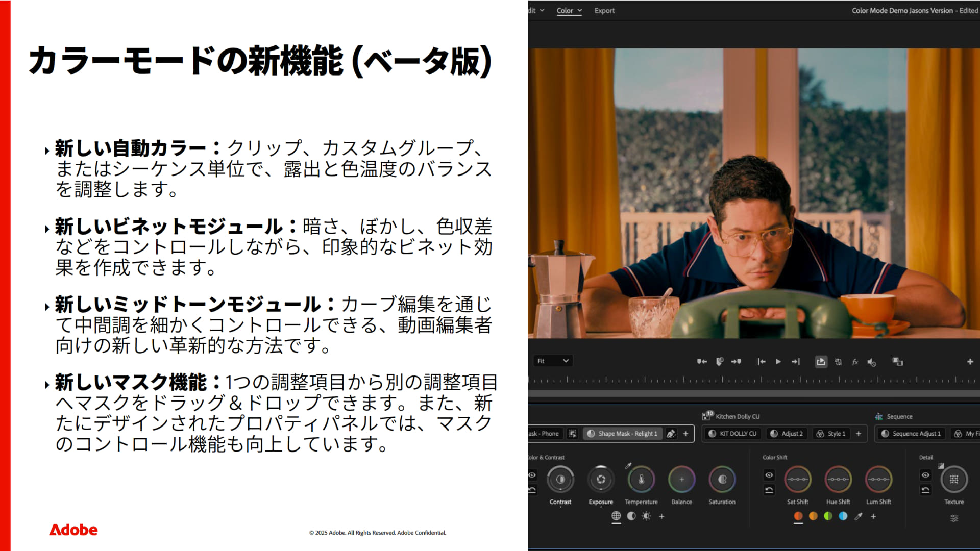The height and width of the screenshot is (551, 980).
Task: Click the Adobe logo on the slide
Action: [73, 530]
